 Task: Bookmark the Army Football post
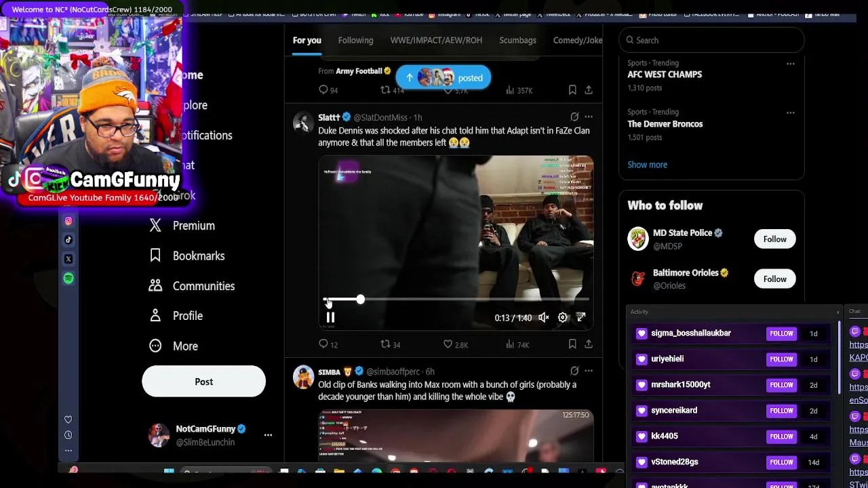tap(572, 90)
